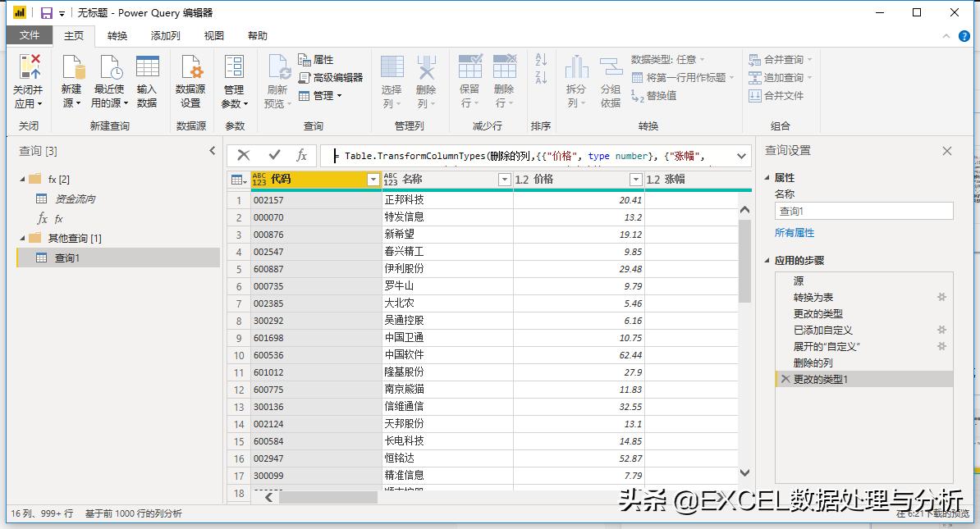Switch to the 转换 ribbon tab
This screenshot has height=529, width=980.
click(x=118, y=35)
